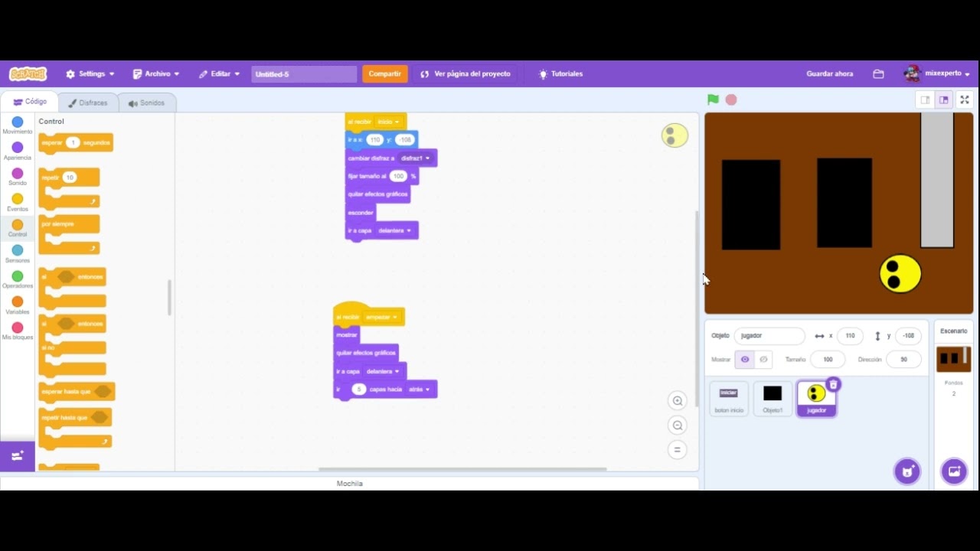
Task: Select the boton inicio sprite
Action: click(x=729, y=399)
